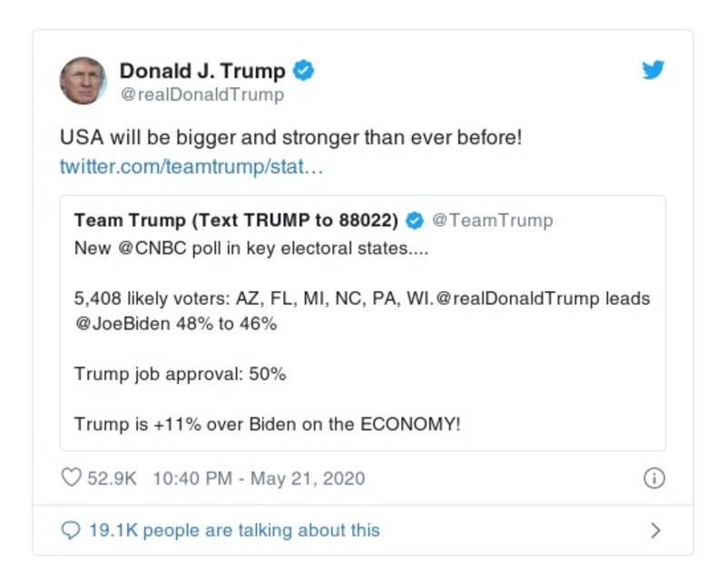Open the info icon on the tweet
This screenshot has width=726, height=588.
coord(652,477)
